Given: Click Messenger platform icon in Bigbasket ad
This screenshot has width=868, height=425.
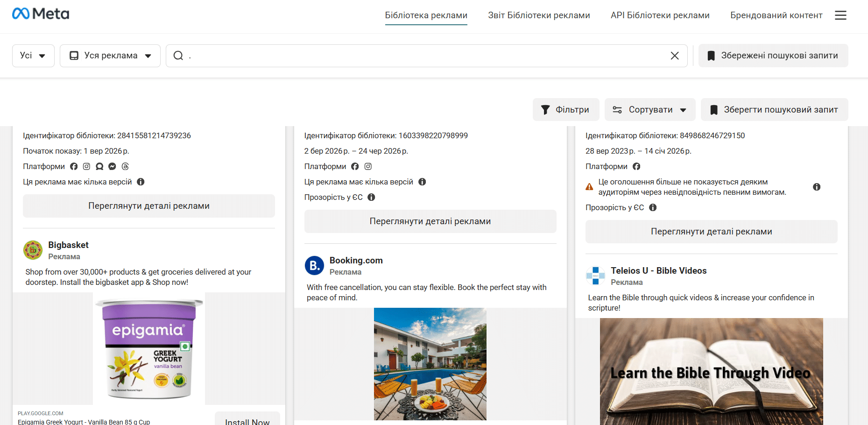Looking at the screenshot, I should point(112,166).
